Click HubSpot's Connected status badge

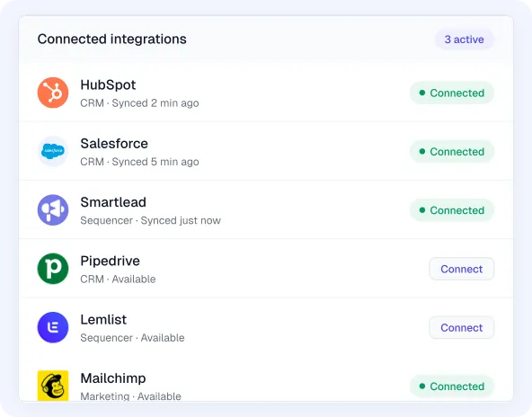[x=452, y=93]
